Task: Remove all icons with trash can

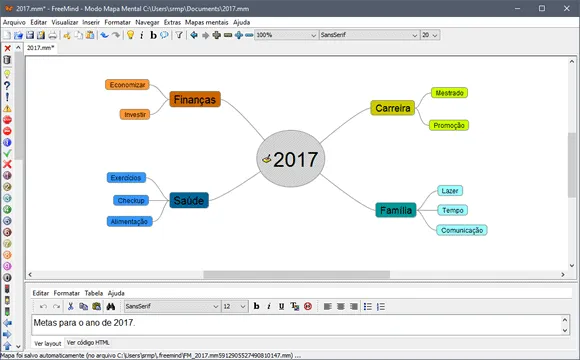Action: click(x=7, y=60)
